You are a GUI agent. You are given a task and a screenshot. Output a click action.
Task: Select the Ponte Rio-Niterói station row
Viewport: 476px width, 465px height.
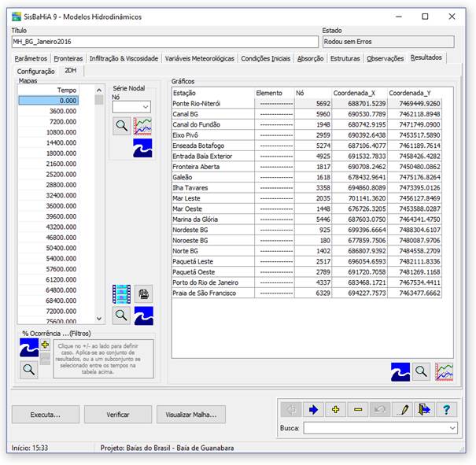(307, 104)
